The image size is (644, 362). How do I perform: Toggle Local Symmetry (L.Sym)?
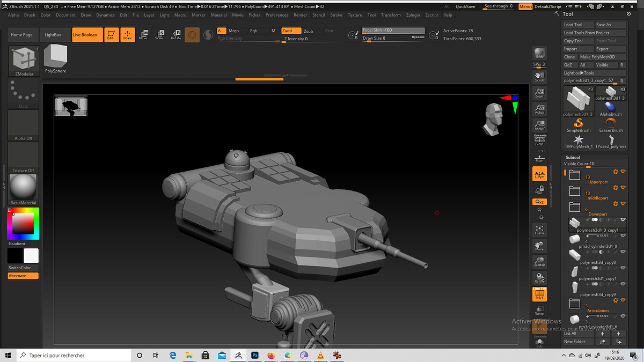point(539,173)
